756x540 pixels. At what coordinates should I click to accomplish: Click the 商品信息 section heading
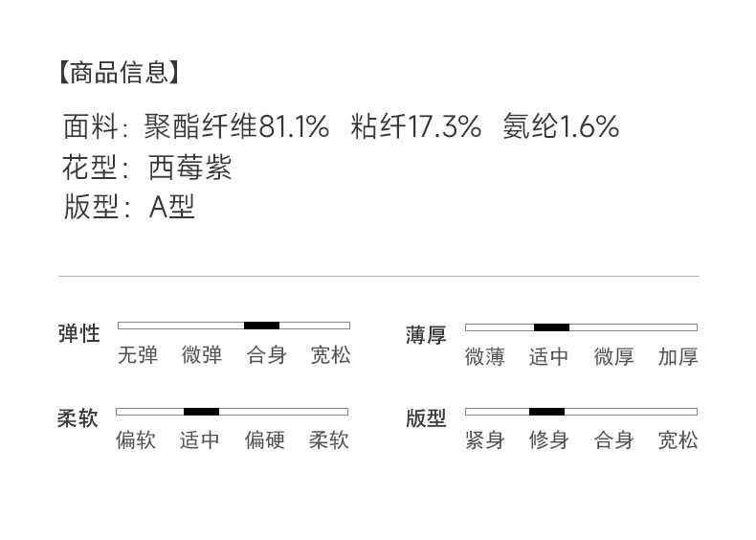click(x=118, y=72)
